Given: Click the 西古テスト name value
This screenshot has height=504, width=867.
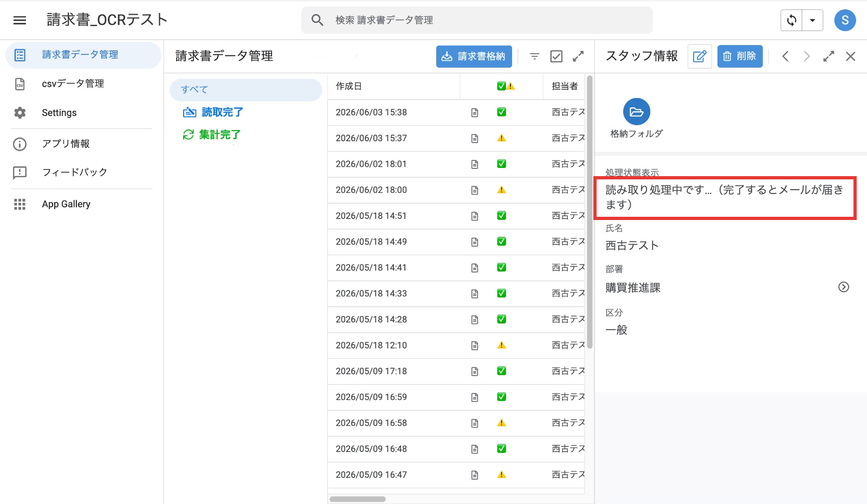Looking at the screenshot, I should (x=632, y=245).
